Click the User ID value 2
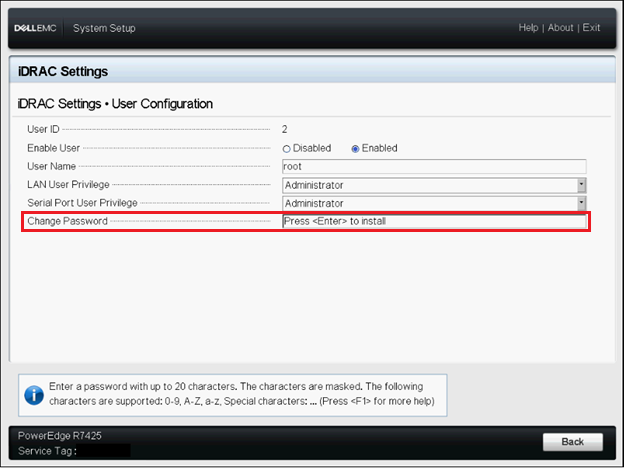This screenshot has width=624, height=468. coord(285,129)
